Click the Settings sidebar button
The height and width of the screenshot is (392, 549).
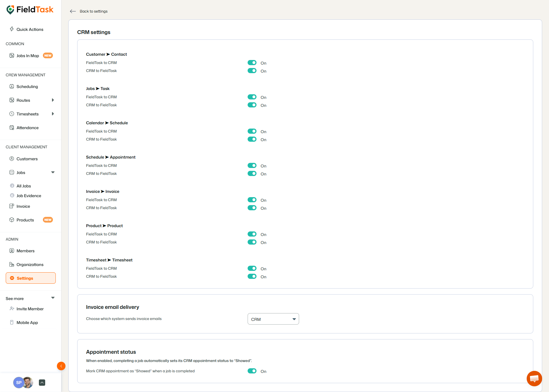pyautogui.click(x=31, y=278)
